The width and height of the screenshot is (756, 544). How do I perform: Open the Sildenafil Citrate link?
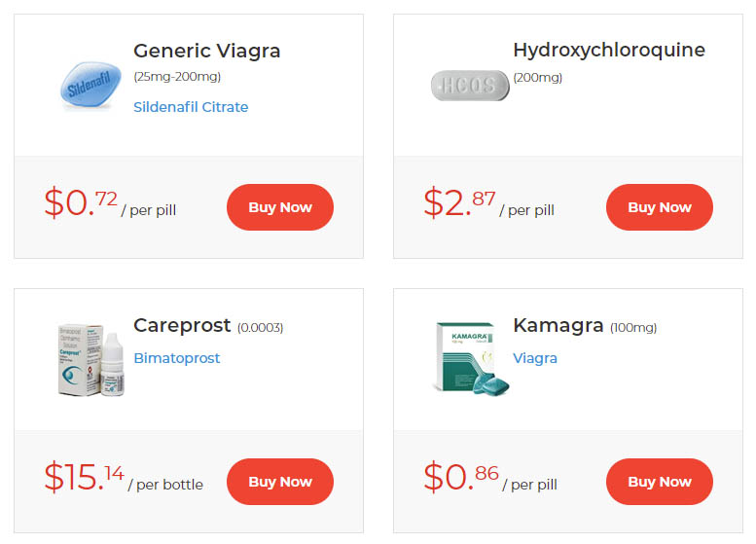pos(191,107)
